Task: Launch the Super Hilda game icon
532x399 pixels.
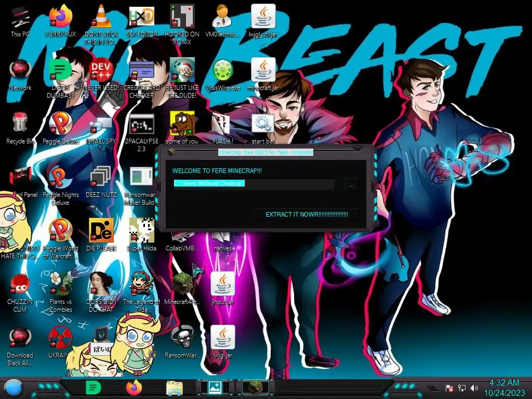Action: tap(142, 235)
